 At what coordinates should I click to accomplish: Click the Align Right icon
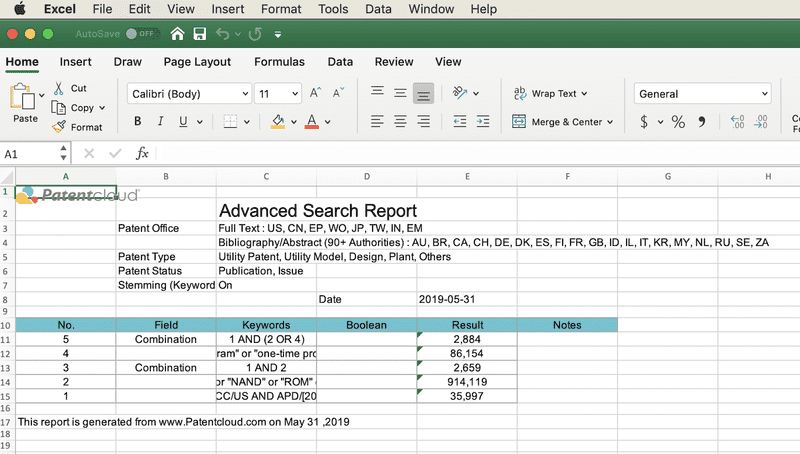(423, 121)
